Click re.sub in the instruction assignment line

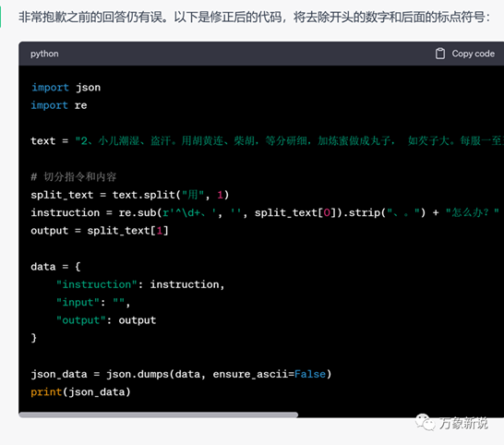coord(138,213)
